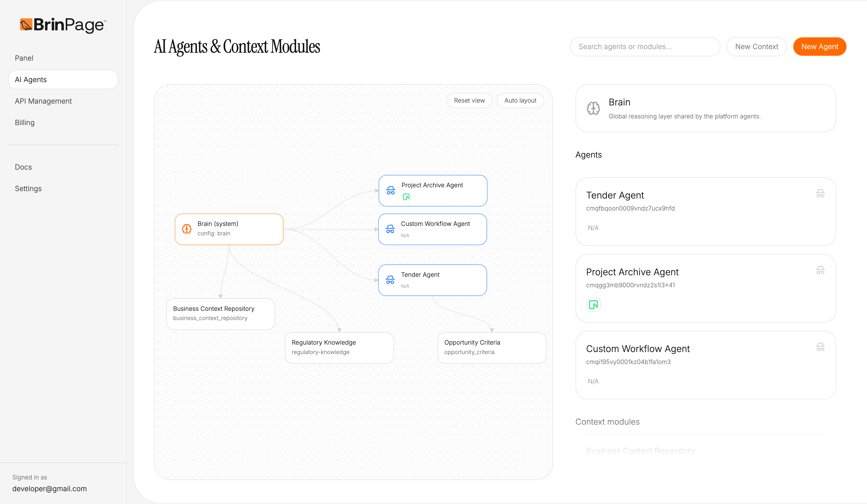Viewport: 867px width, 504px height.
Task: Select the Brain (system) node label
Action: 218,224
